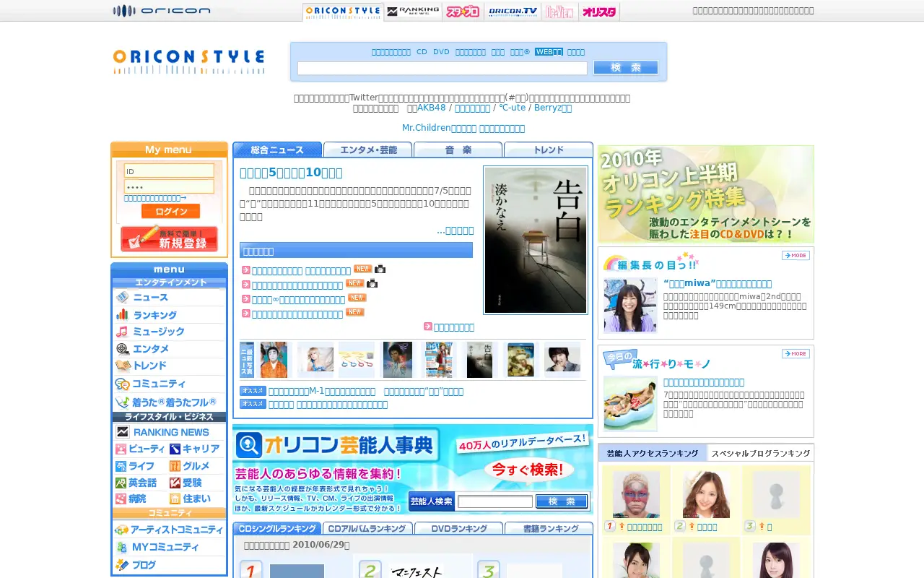Click the orange ログイン button
This screenshot has height=578, width=924.
coord(170,211)
